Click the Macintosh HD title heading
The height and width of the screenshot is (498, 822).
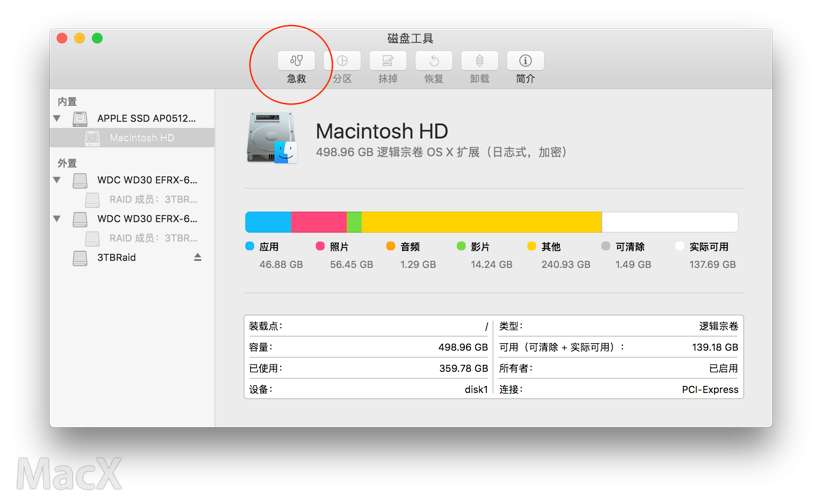click(x=382, y=131)
